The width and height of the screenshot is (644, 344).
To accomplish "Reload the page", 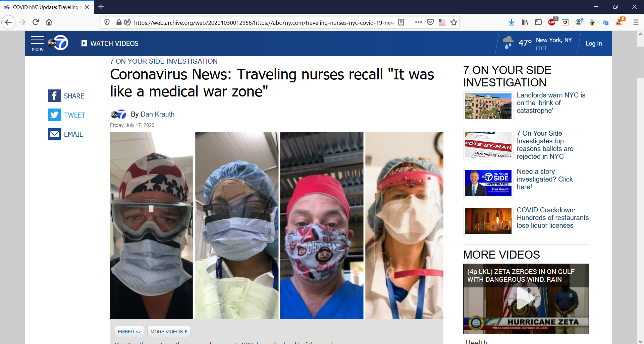I will [x=36, y=22].
